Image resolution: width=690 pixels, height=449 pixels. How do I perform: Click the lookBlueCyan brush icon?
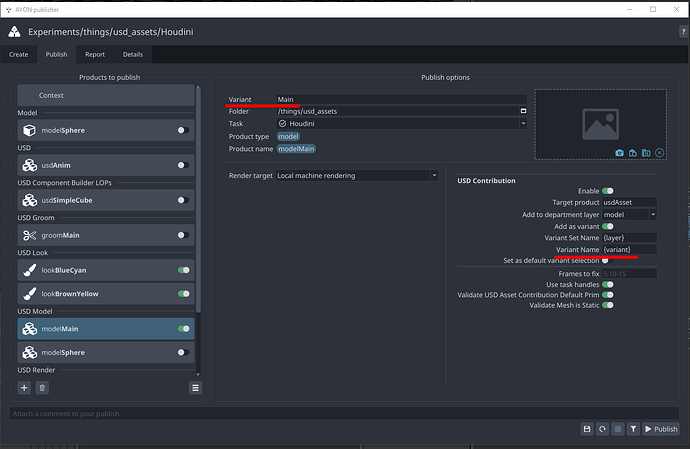[x=29, y=270]
